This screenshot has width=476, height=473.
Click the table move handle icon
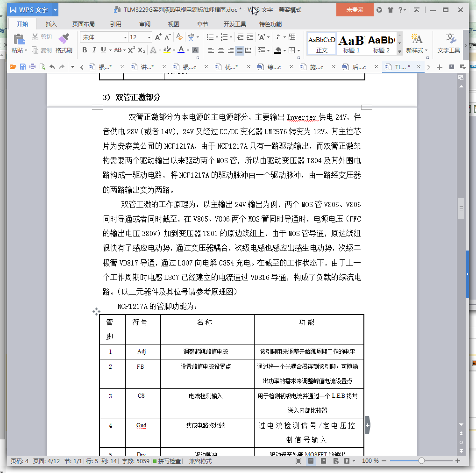coord(97,311)
